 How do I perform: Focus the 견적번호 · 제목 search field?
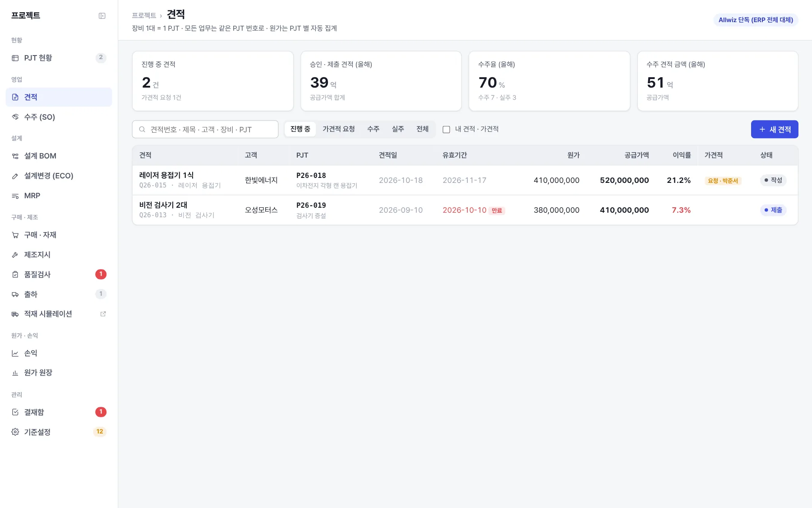click(x=205, y=129)
